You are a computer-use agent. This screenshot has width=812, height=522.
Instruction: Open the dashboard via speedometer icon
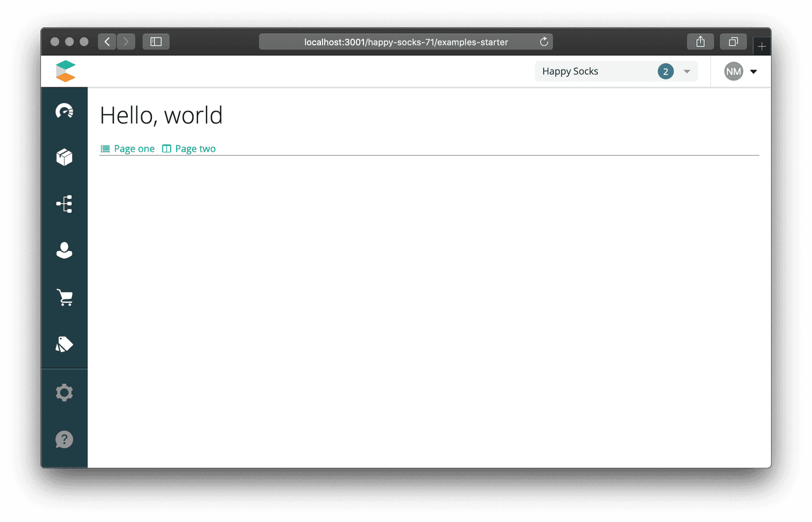click(64, 112)
